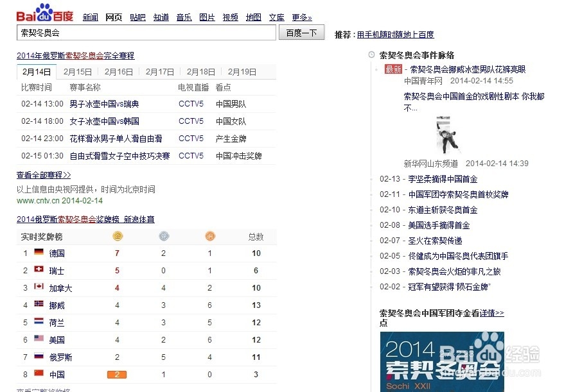Open the 知道 navigation link

[x=161, y=17]
